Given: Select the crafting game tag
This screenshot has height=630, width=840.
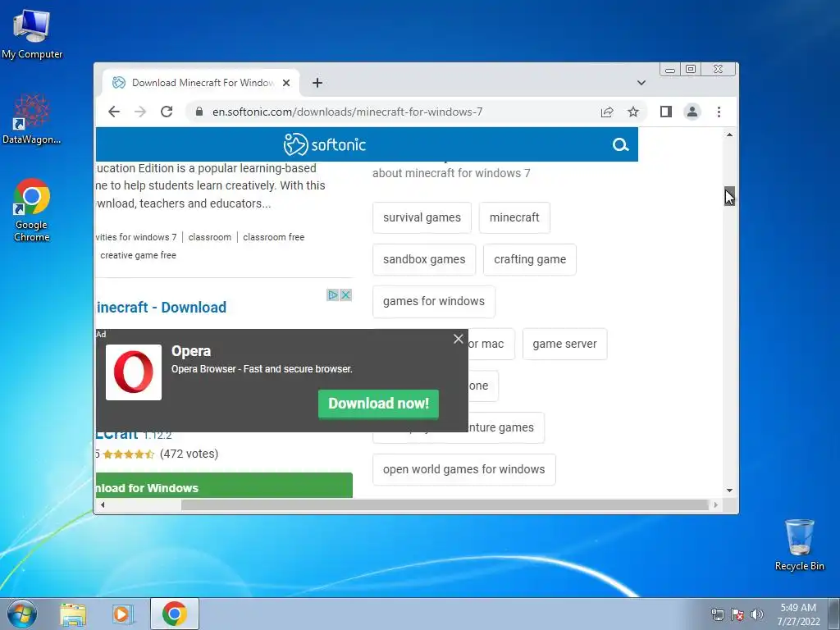Looking at the screenshot, I should [529, 259].
